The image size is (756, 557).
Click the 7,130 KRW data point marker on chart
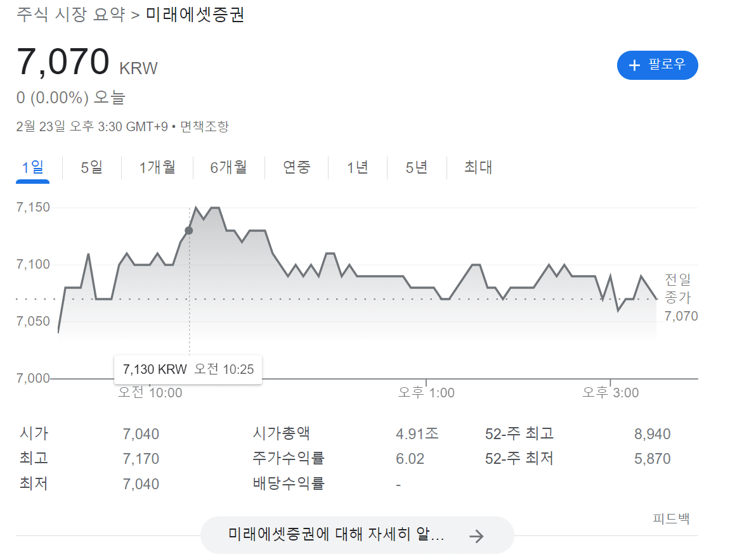188,231
